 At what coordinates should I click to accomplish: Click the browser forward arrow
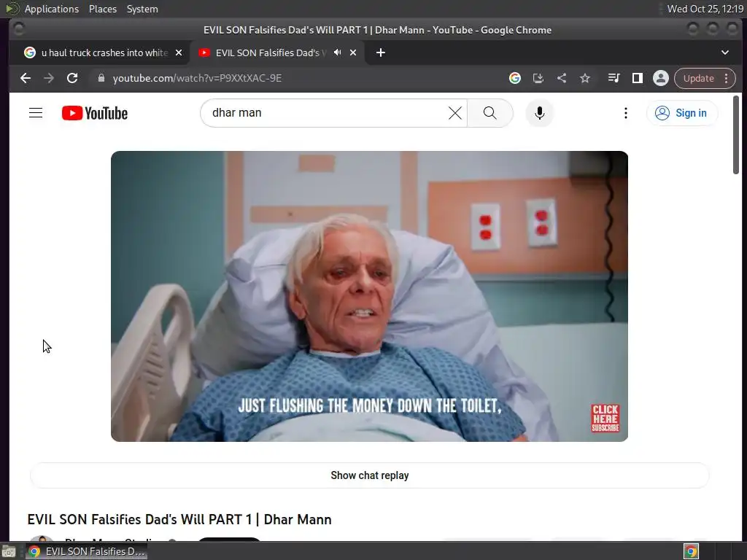(x=49, y=78)
